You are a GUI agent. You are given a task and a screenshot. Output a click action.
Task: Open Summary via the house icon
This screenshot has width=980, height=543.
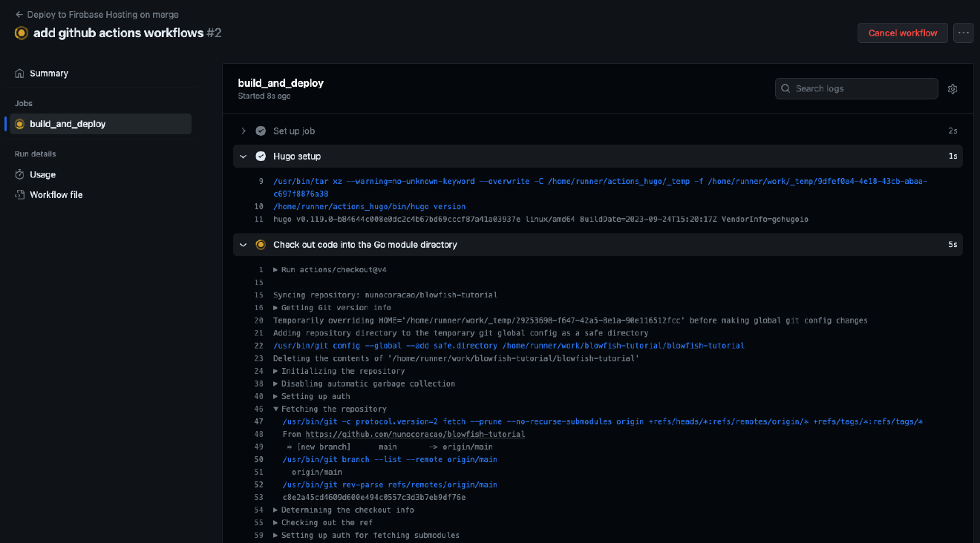tap(18, 73)
